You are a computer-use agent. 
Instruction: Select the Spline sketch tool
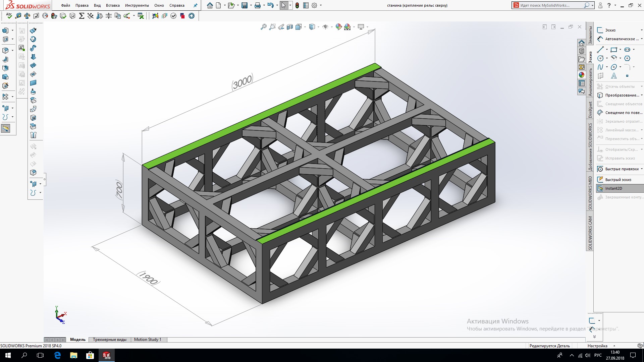coord(600,67)
